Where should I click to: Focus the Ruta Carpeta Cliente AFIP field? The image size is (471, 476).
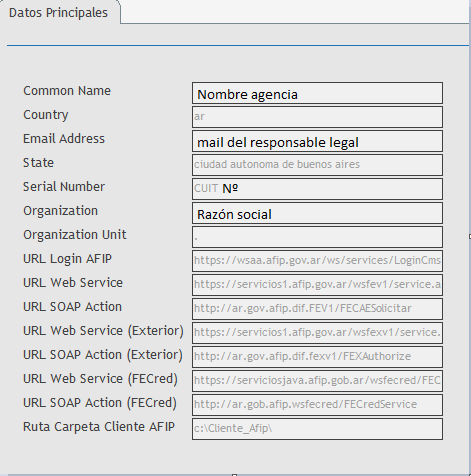[317, 429]
